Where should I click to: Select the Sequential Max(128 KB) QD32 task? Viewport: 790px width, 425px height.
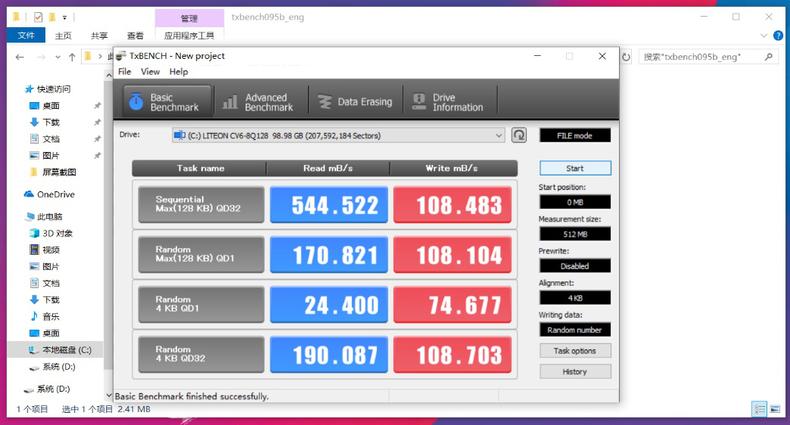tap(201, 204)
